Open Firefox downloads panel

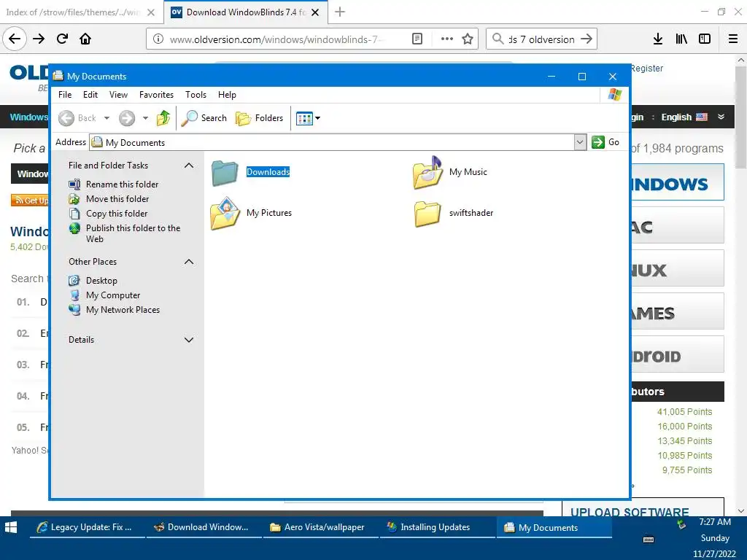(658, 39)
